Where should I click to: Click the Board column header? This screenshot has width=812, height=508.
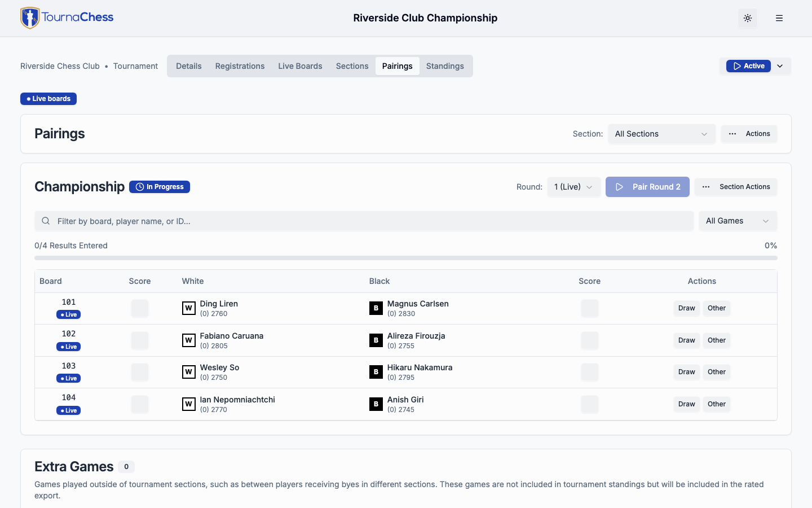coord(51,281)
